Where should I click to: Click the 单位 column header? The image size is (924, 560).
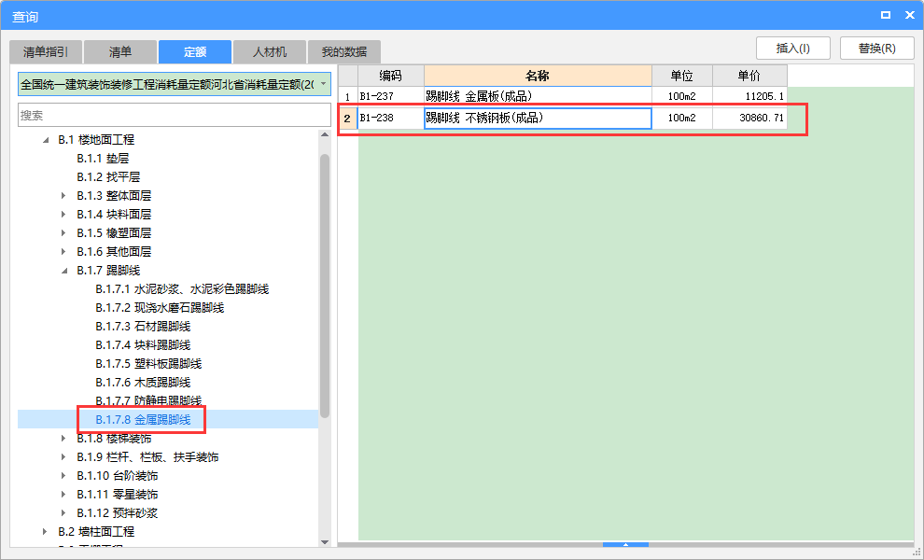click(682, 76)
